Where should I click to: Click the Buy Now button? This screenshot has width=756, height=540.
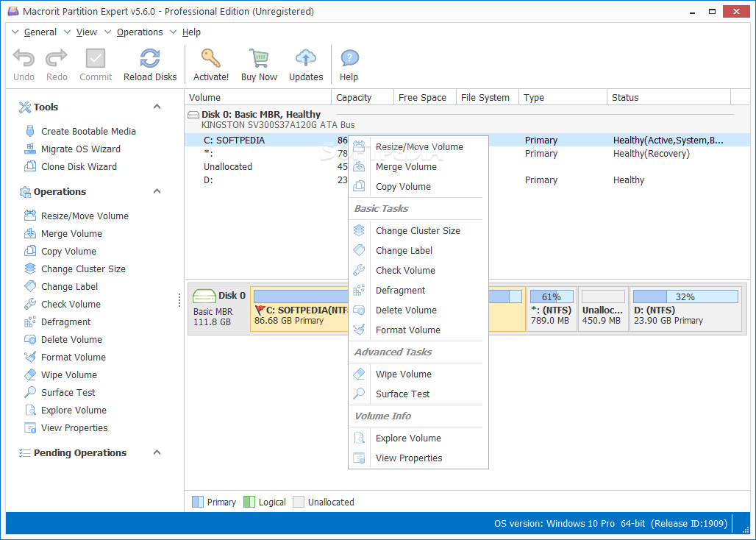click(x=259, y=64)
